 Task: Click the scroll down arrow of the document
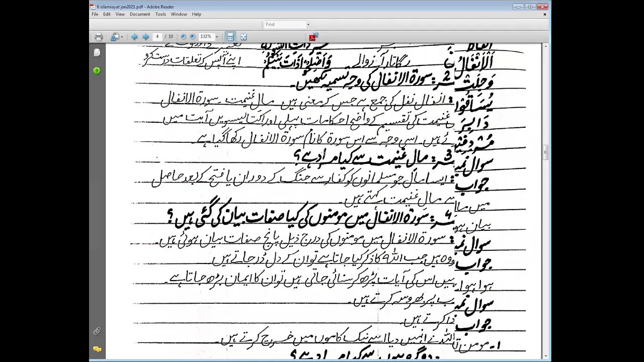pos(545,356)
